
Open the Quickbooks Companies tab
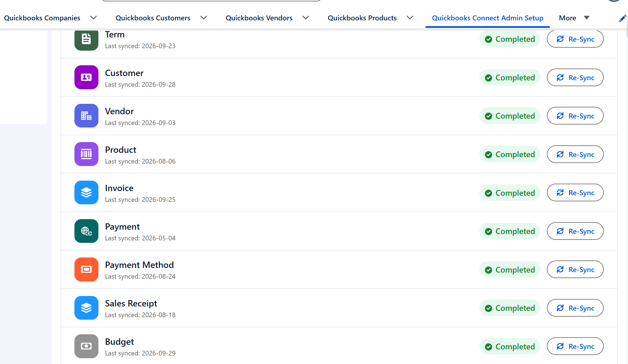42,18
